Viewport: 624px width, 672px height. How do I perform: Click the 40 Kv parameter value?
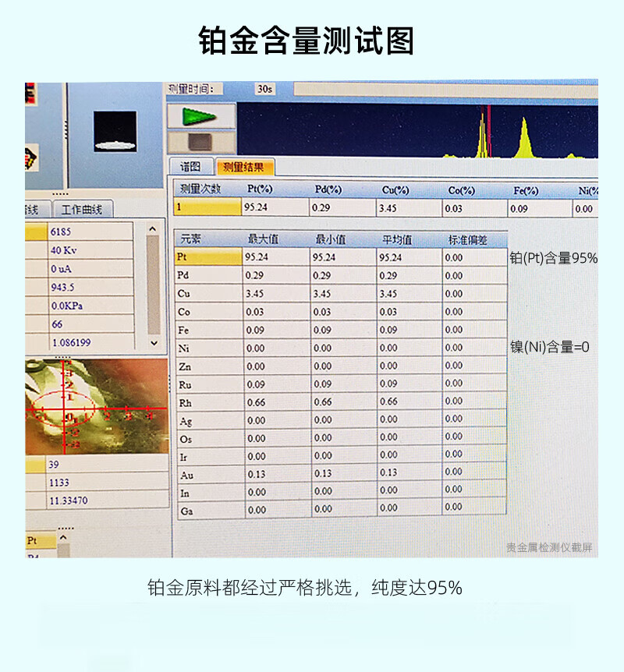point(63,250)
